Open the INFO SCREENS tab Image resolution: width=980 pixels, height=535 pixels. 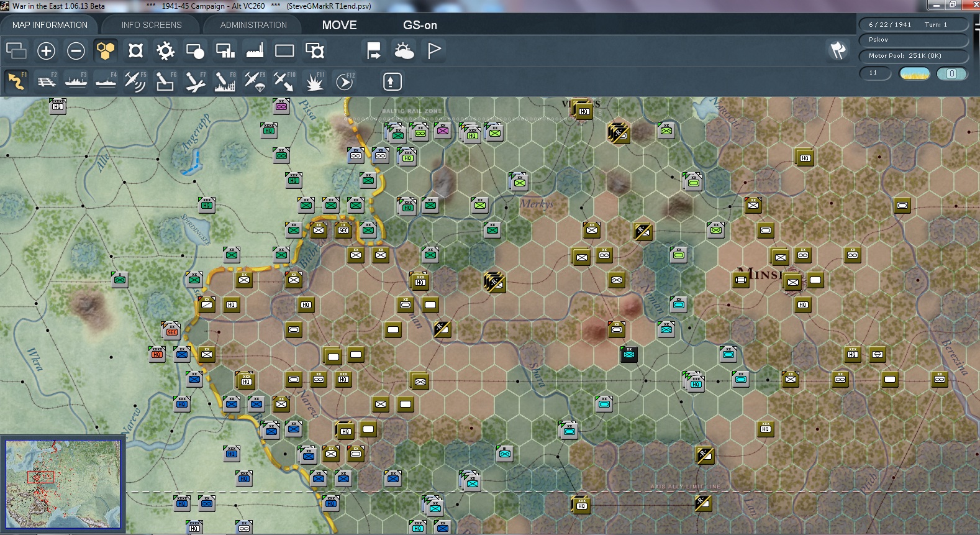pyautogui.click(x=152, y=25)
